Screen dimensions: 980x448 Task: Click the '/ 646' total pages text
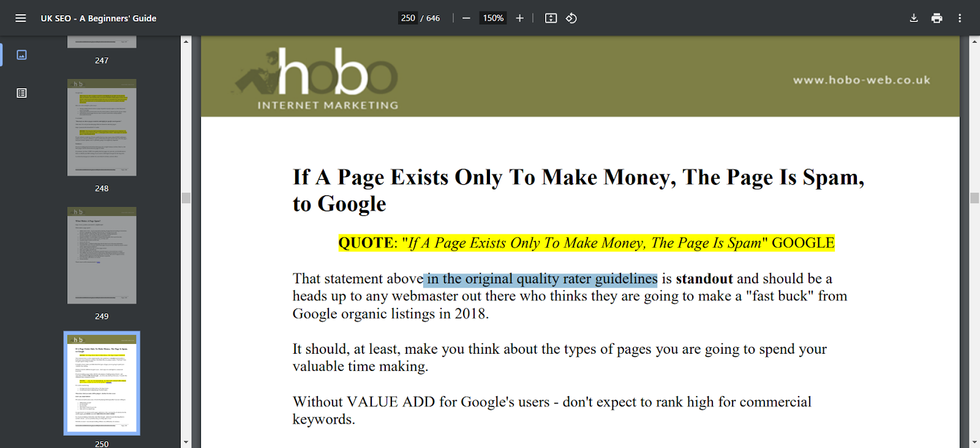click(430, 18)
